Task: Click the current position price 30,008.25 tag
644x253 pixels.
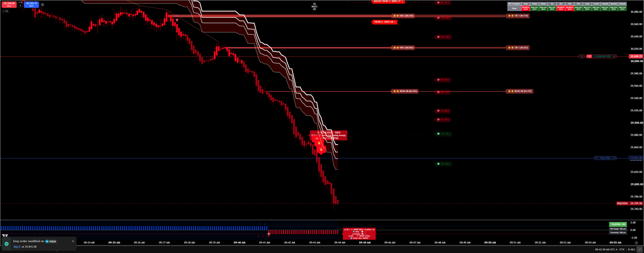Action: 636,56
